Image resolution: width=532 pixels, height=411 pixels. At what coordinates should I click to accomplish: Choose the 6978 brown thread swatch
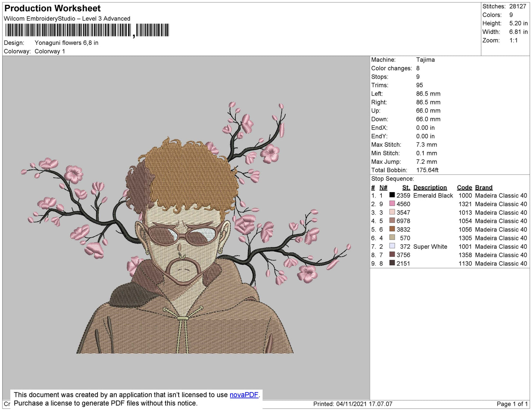coord(392,220)
